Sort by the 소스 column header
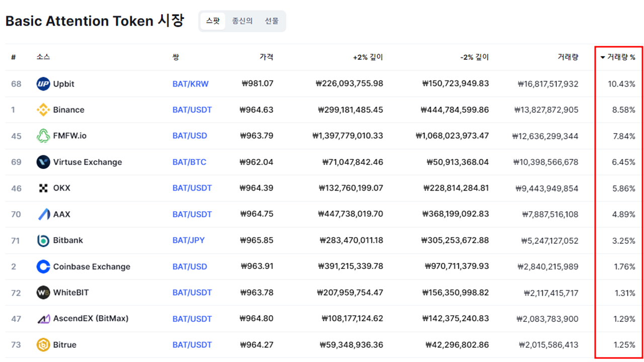Screen dimensions: 644x362 [x=43, y=57]
